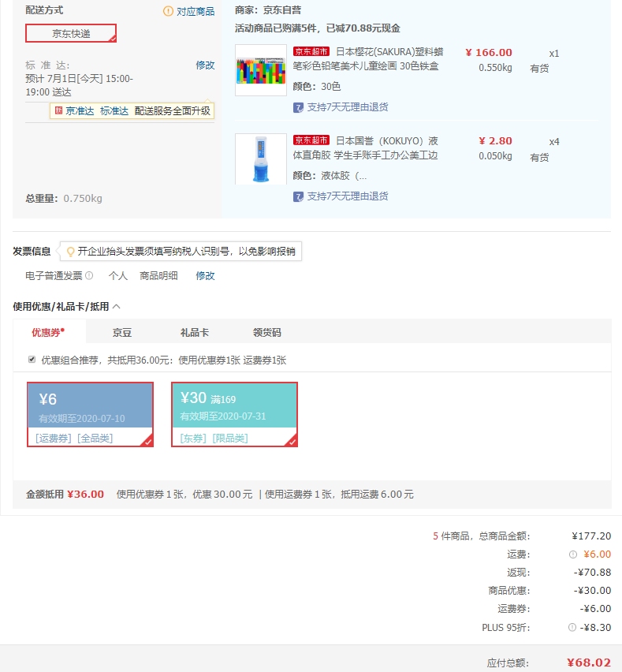622x672 pixels.
Task: Deselect the ¥30 满169 东券 coupon card
Action: [234, 414]
